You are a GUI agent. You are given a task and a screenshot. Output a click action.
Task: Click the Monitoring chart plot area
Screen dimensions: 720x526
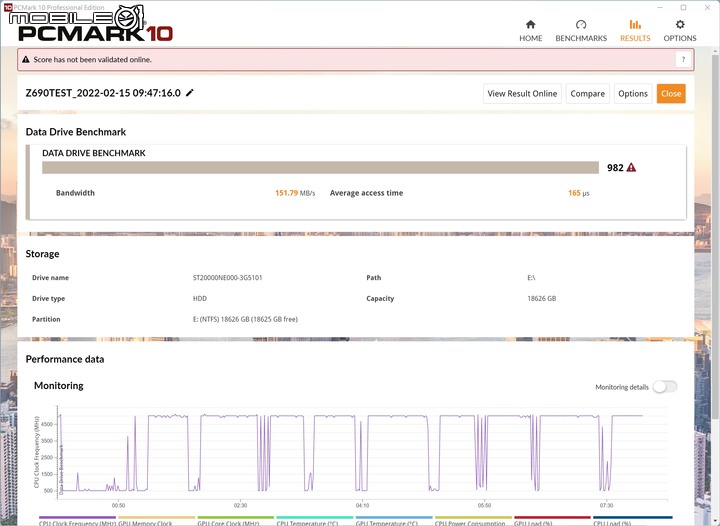click(x=363, y=452)
